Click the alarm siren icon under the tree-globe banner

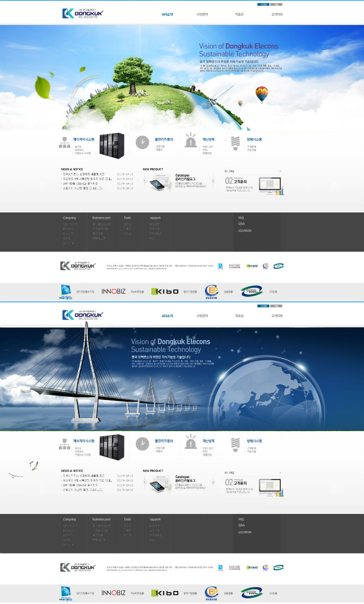(191, 140)
